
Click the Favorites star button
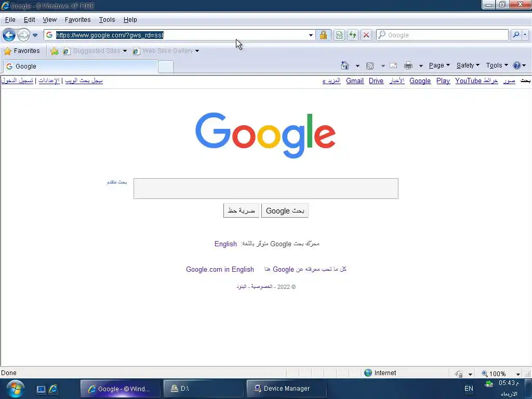pos(22,51)
